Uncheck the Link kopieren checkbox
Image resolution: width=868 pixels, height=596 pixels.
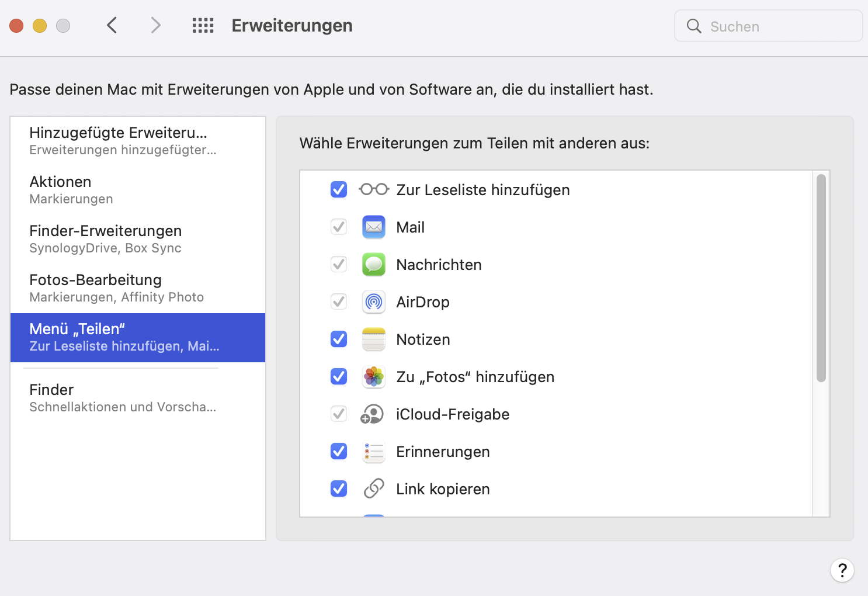click(x=339, y=489)
